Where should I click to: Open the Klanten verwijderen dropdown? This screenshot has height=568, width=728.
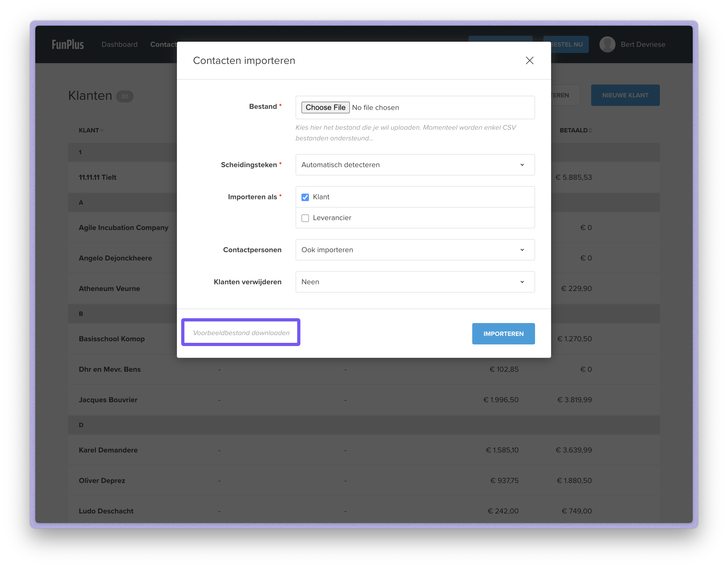[x=415, y=282]
